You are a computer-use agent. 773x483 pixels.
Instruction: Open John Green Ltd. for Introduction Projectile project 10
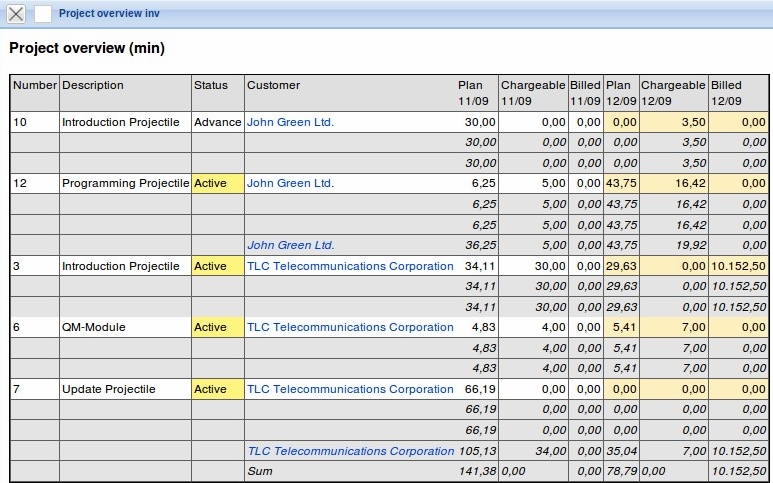click(x=290, y=122)
